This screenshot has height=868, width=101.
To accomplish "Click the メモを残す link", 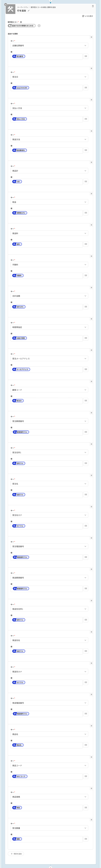I will (x=88, y=16).
